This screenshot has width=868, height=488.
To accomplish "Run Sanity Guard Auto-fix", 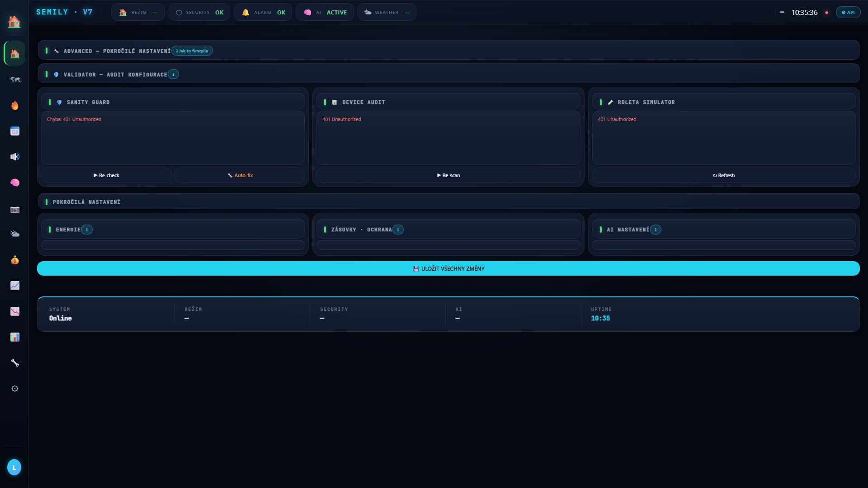I will click(x=240, y=175).
